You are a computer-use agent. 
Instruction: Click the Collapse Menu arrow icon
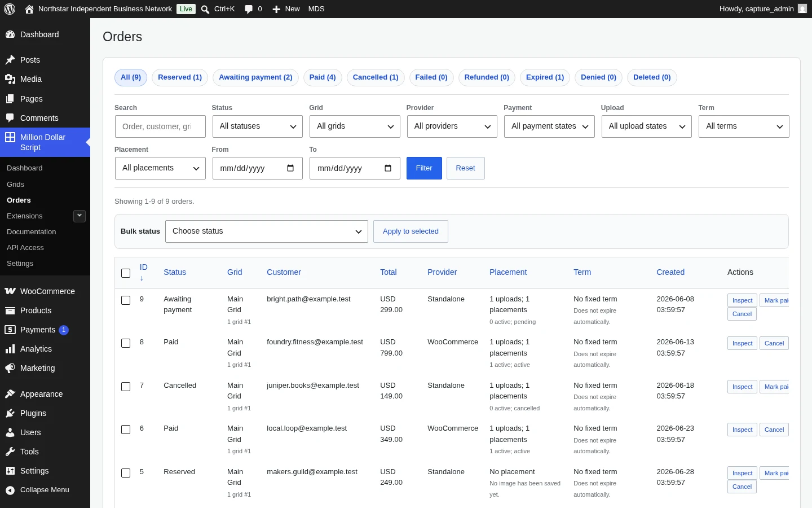click(x=10, y=490)
